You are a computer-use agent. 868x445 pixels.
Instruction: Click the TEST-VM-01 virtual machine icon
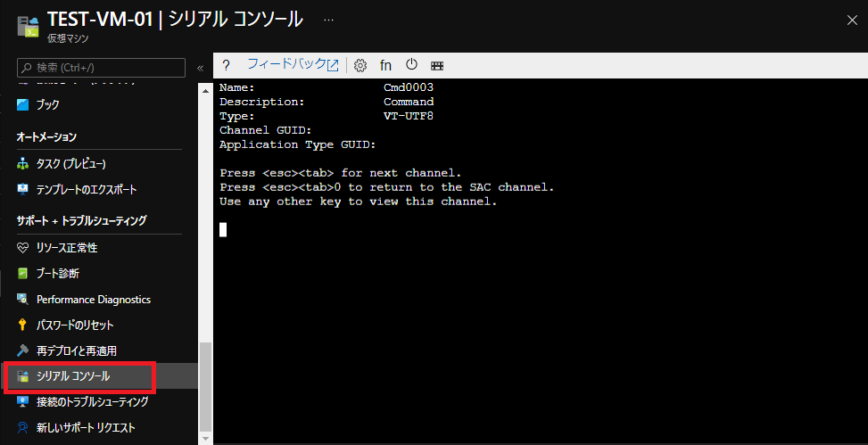28,27
